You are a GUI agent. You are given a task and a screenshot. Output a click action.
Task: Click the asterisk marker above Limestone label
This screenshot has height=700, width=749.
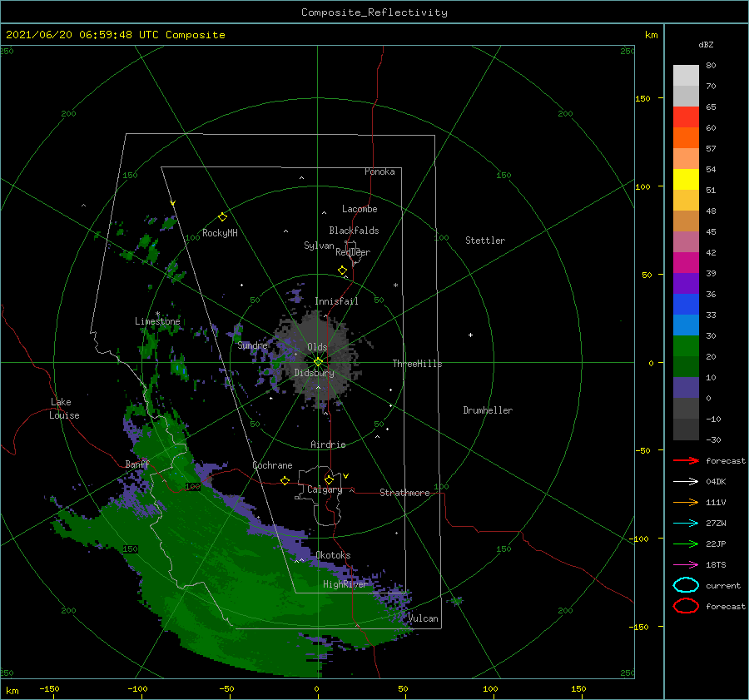click(157, 314)
